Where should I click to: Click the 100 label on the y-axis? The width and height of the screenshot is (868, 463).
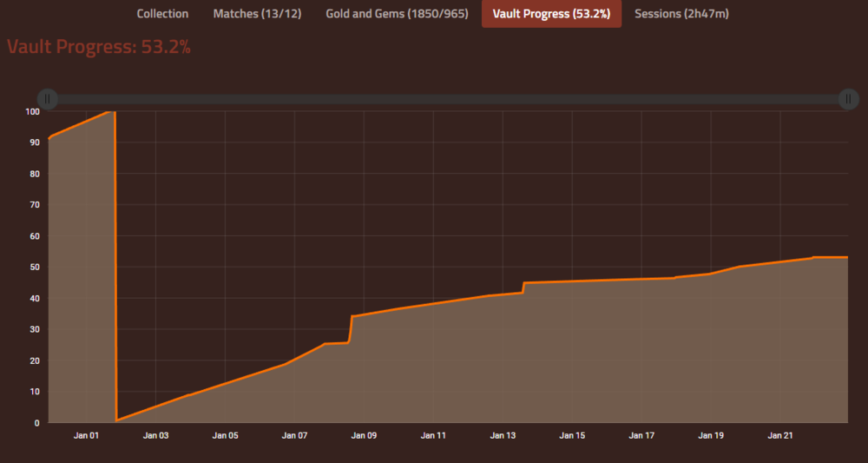coord(33,111)
